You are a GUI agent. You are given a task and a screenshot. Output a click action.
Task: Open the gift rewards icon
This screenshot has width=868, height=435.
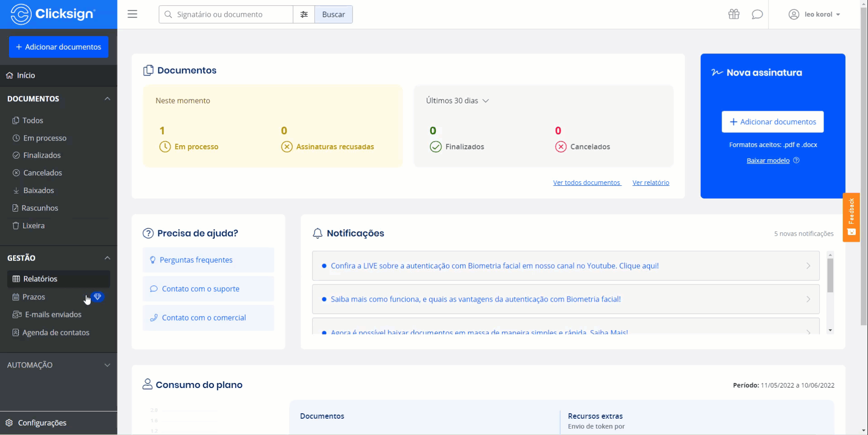click(x=734, y=14)
